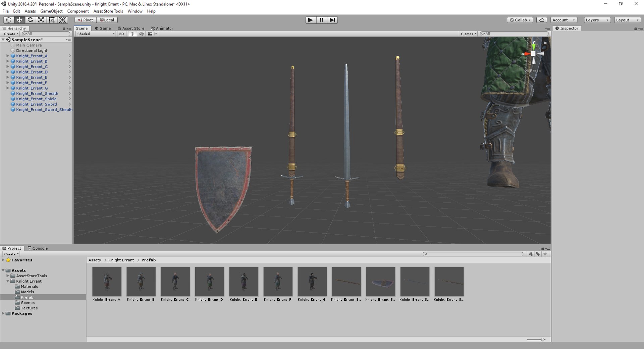Screen dimensions: 644x349
Task: Toggle scene lighting icon
Action: click(x=132, y=34)
